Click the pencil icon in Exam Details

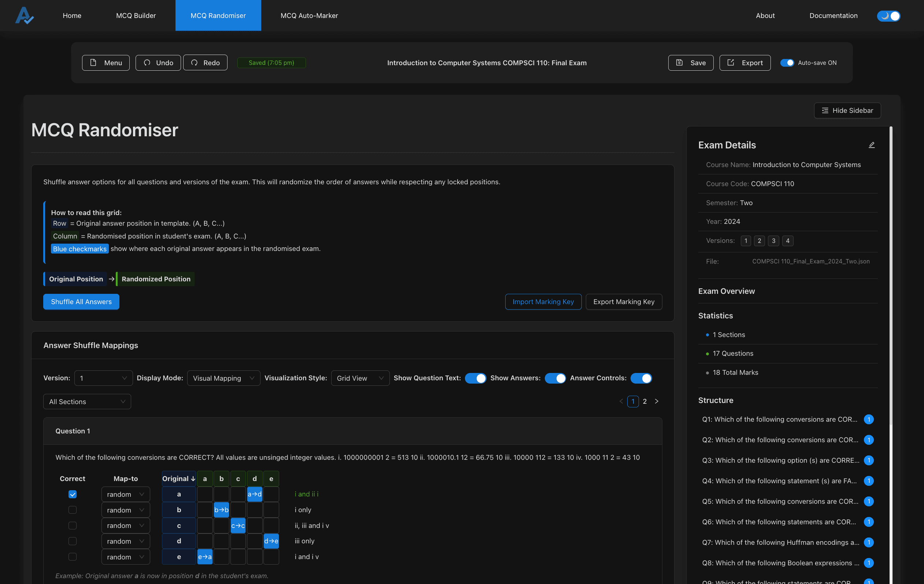click(x=872, y=145)
